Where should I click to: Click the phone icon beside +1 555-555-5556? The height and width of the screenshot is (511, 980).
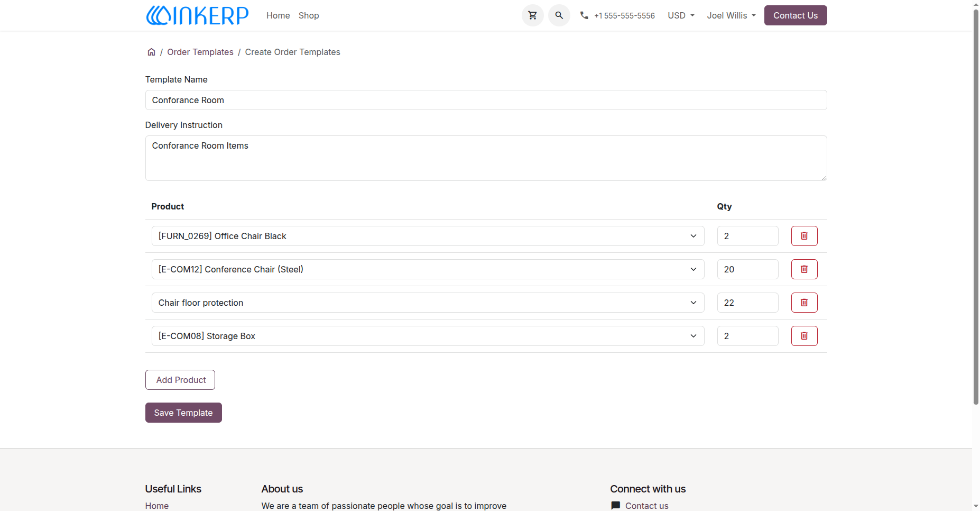pos(584,15)
